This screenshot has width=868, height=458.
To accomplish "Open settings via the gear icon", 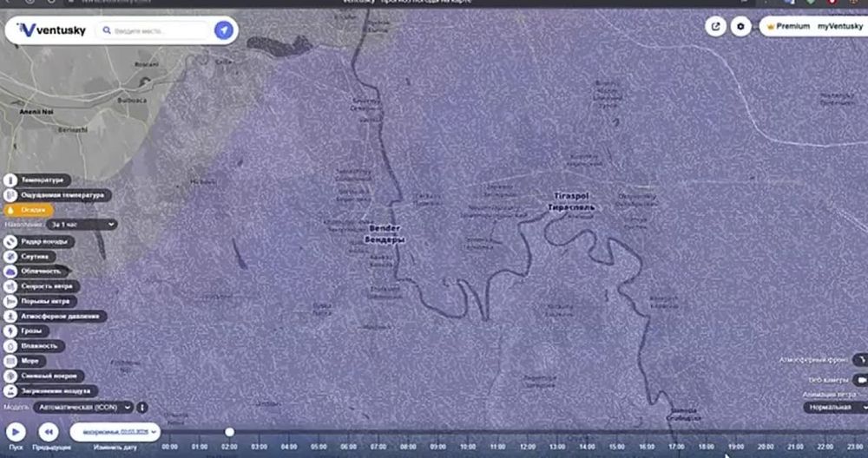I will coord(740,26).
